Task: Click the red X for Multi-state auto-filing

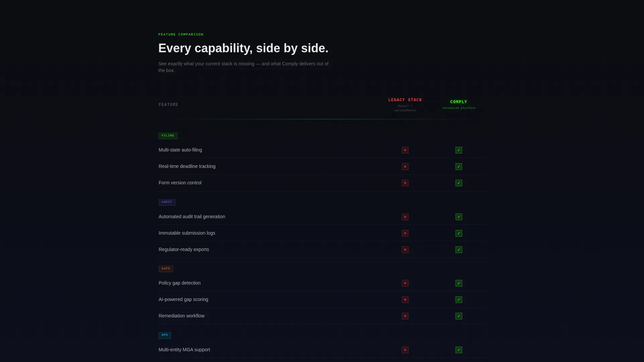Action: point(405,150)
